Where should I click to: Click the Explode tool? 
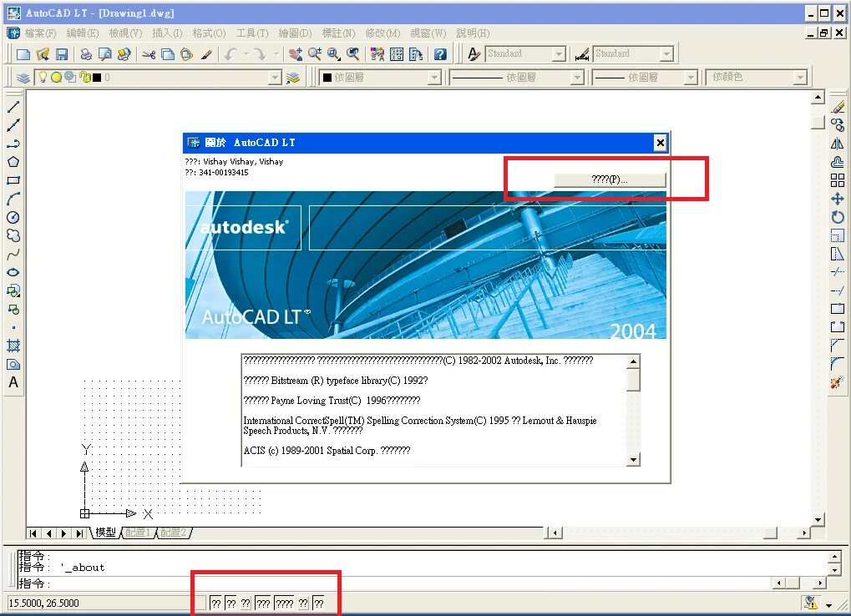pyautogui.click(x=838, y=382)
